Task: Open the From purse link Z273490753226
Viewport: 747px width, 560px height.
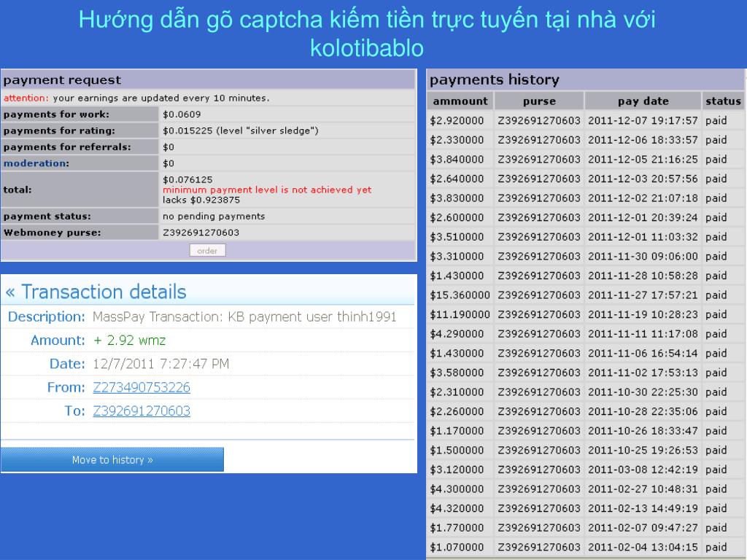Action: (142, 387)
